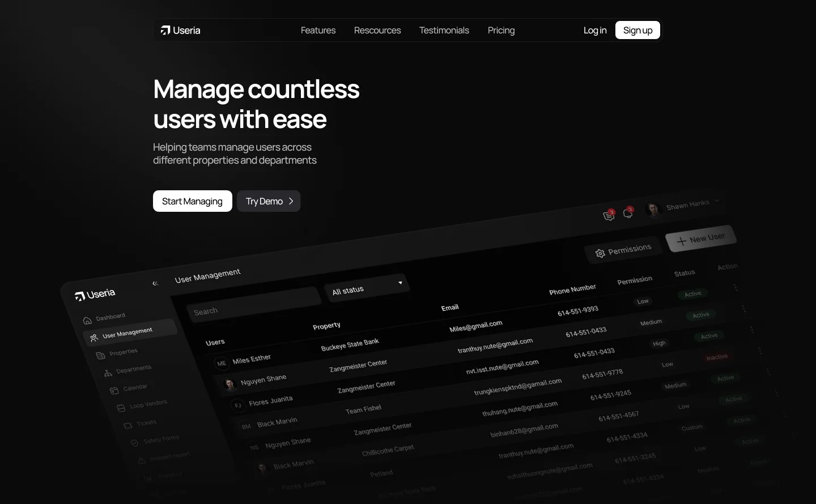Click the Petland property cell

click(381, 473)
